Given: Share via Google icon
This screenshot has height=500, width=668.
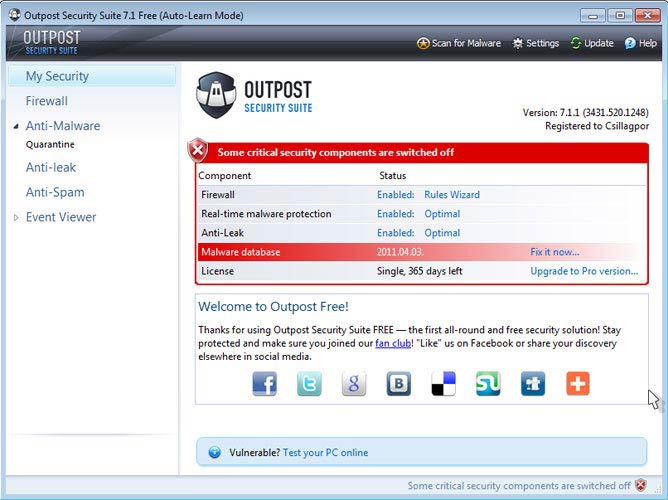Looking at the screenshot, I should [x=354, y=384].
